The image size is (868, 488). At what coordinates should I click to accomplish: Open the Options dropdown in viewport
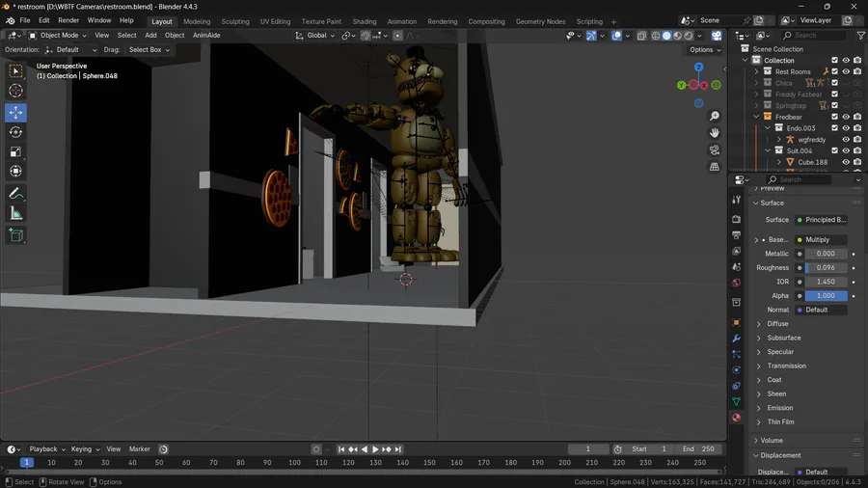pos(705,50)
